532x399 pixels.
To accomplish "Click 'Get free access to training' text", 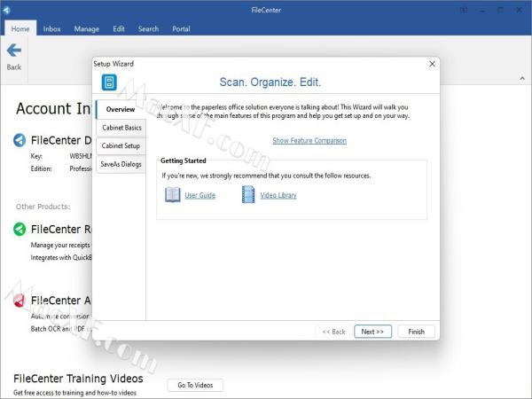I will tap(75, 393).
